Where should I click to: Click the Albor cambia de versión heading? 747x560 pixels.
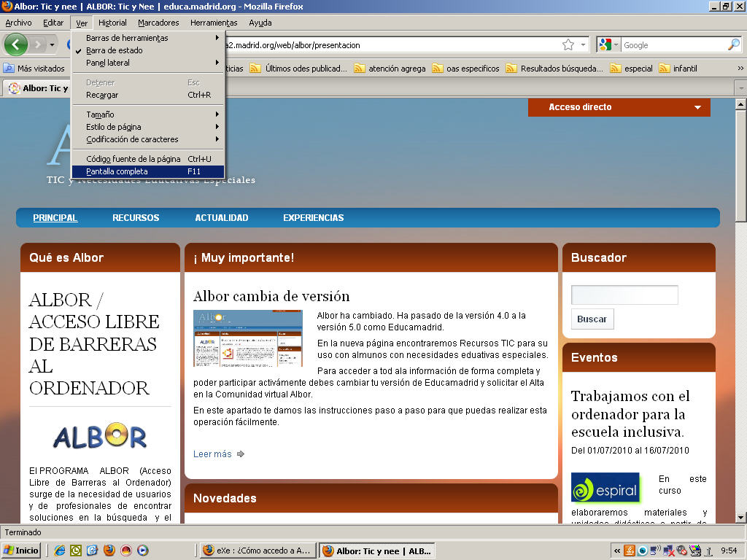(271, 296)
